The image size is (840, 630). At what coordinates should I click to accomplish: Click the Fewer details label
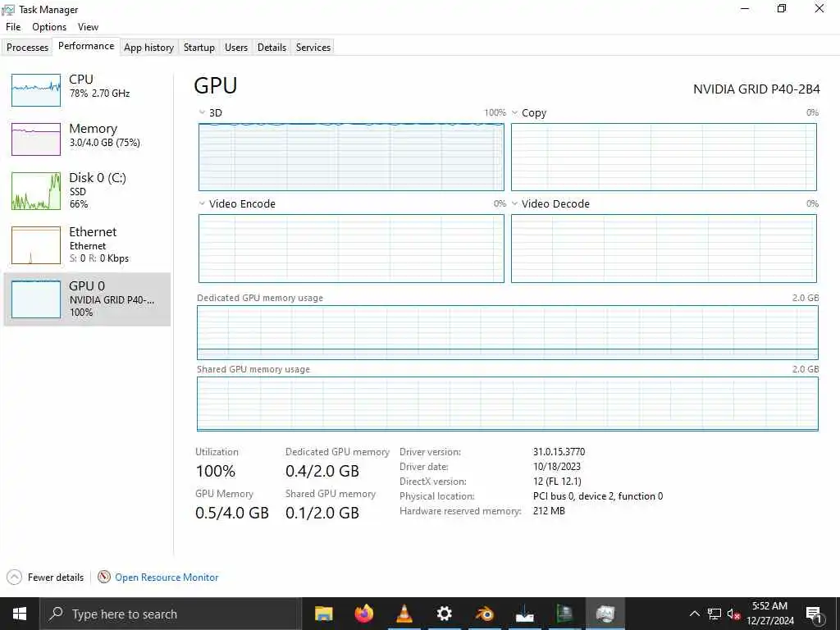click(x=56, y=577)
